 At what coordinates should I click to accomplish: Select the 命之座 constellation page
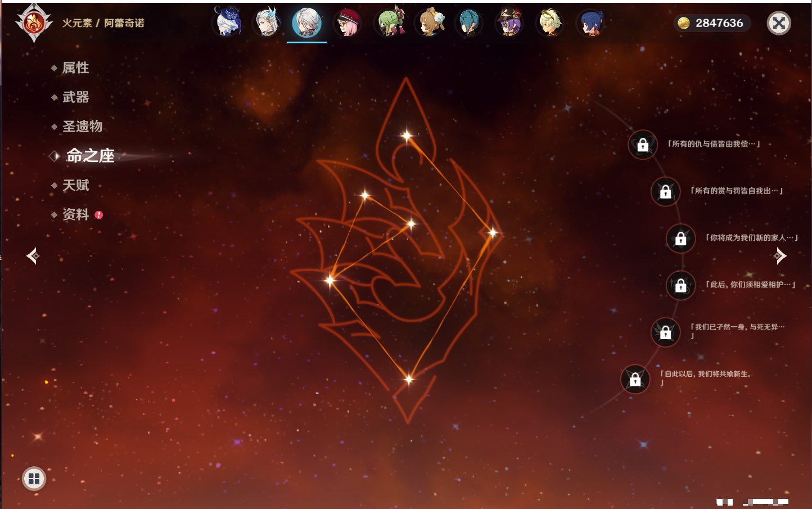91,156
